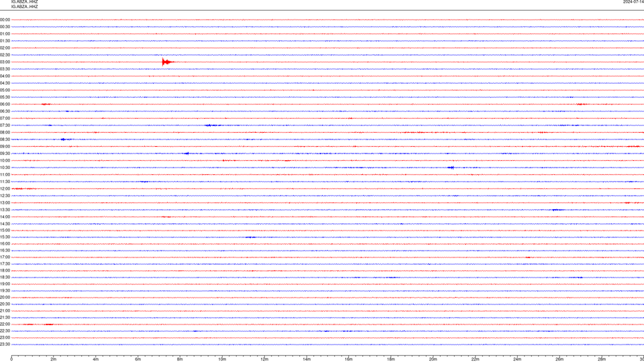This screenshot has width=644, height=362.
Task: Select the 22:30 time label
Action: click(x=5, y=330)
